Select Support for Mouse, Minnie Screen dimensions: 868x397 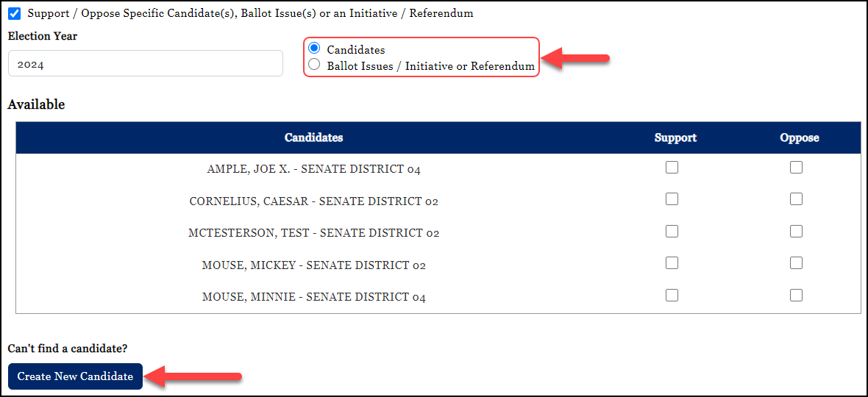point(672,296)
